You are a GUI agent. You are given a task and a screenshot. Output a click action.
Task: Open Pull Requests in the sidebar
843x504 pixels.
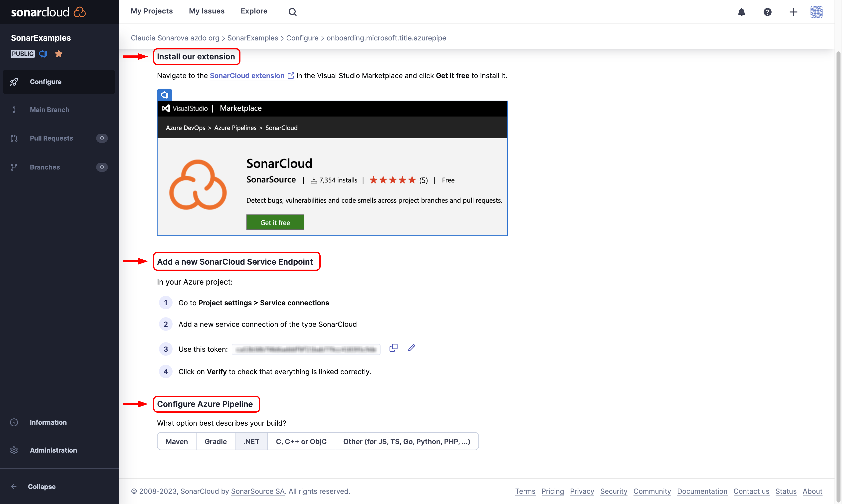pos(59,138)
